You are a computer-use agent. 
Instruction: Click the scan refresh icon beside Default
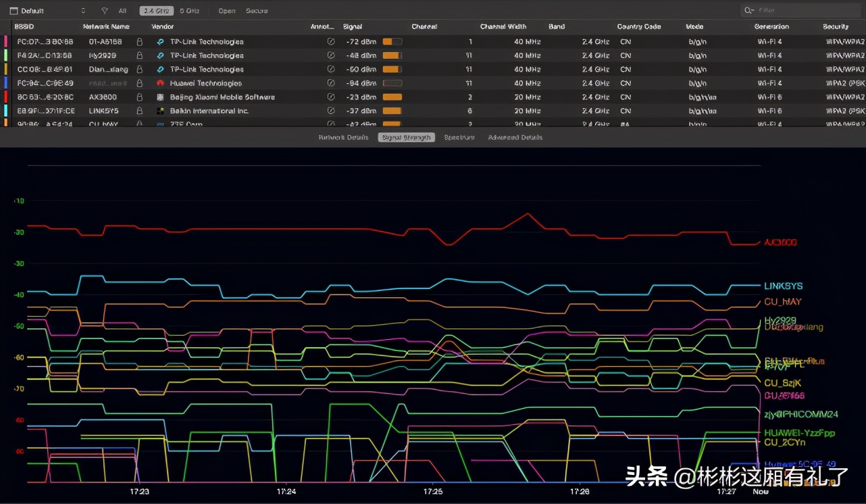(x=82, y=10)
